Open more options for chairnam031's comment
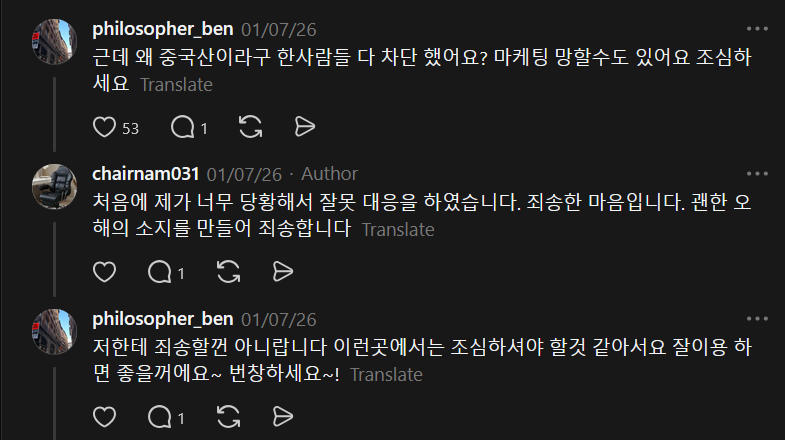The image size is (785, 440). 757,174
